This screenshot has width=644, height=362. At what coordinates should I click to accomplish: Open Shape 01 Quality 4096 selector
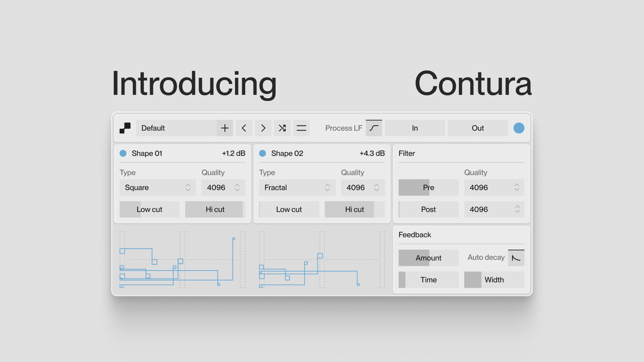223,187
